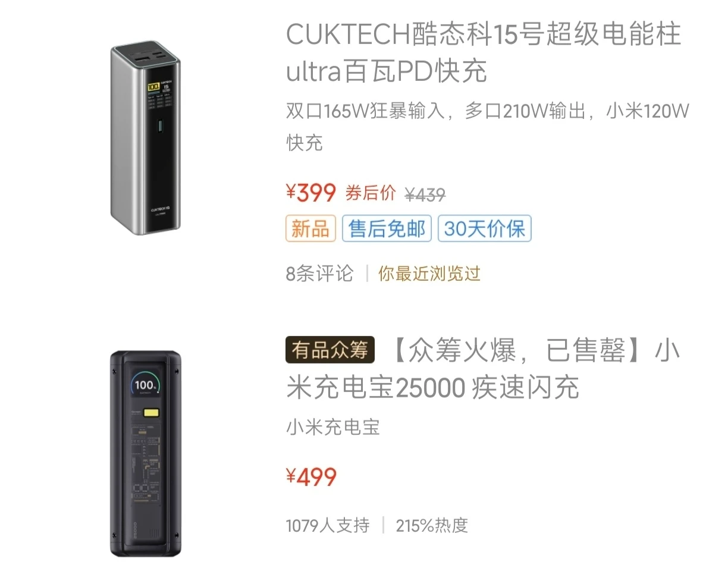This screenshot has width=728, height=580.
Task: Click the 215%热度 popularity indicator
Action: coord(432,526)
